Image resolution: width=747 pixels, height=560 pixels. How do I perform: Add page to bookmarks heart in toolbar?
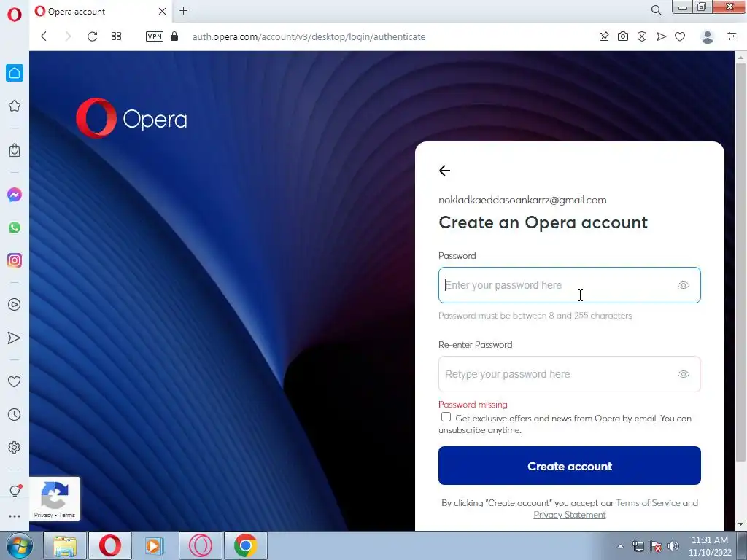point(681,36)
